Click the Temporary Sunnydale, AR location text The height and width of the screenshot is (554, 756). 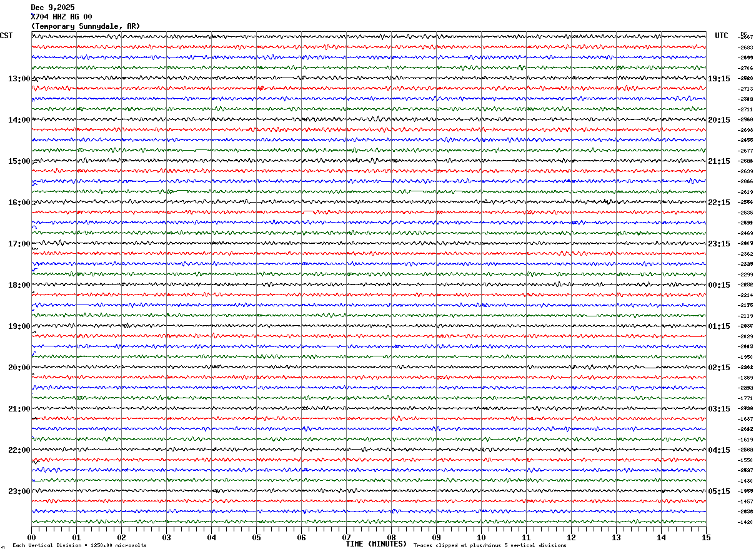tap(86, 26)
